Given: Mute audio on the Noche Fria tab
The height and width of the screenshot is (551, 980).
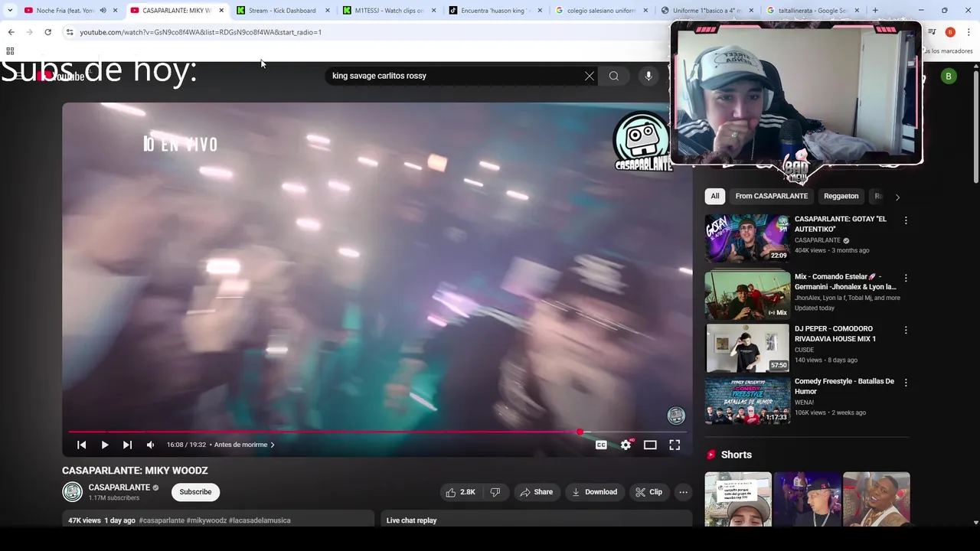Looking at the screenshot, I should pos(103,11).
